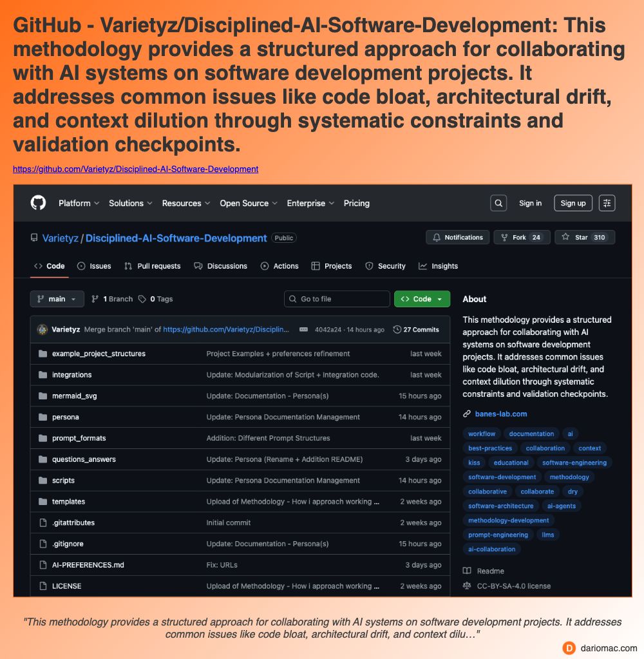
Task: Switch to the Actions tab
Action: [279, 266]
